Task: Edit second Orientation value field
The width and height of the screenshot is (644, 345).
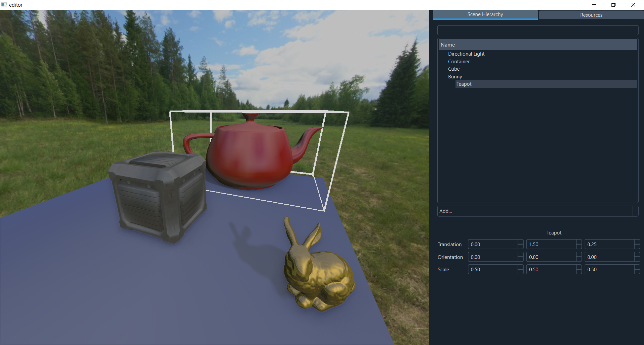Action: [551, 257]
